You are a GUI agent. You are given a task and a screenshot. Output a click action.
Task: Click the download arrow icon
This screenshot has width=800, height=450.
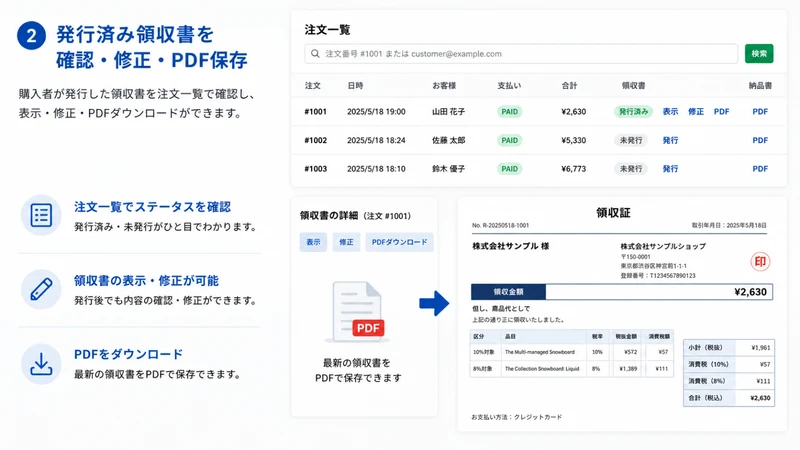point(41,364)
